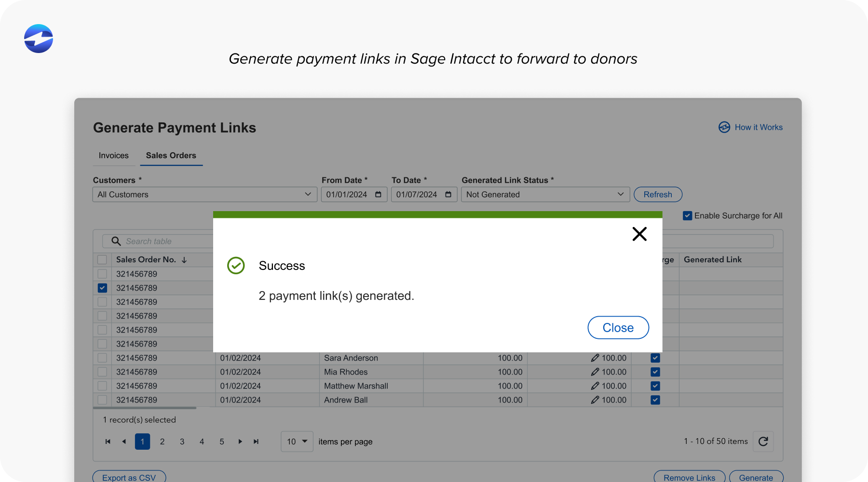
Task: Jump to last page with the end-arrow icon
Action: [x=256, y=442]
